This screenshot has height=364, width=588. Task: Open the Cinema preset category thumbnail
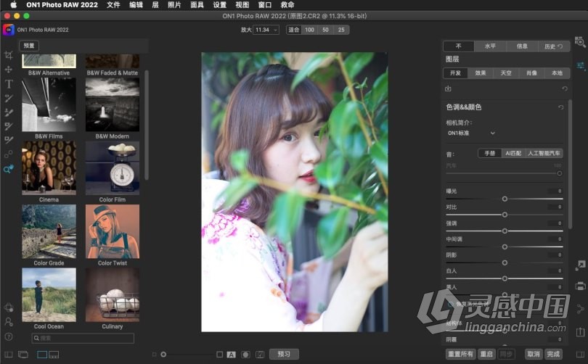[49, 167]
